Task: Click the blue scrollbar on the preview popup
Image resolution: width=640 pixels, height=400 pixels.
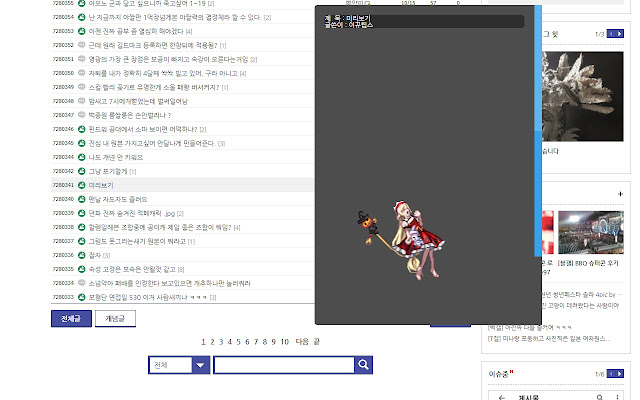Action: [x=538, y=131]
